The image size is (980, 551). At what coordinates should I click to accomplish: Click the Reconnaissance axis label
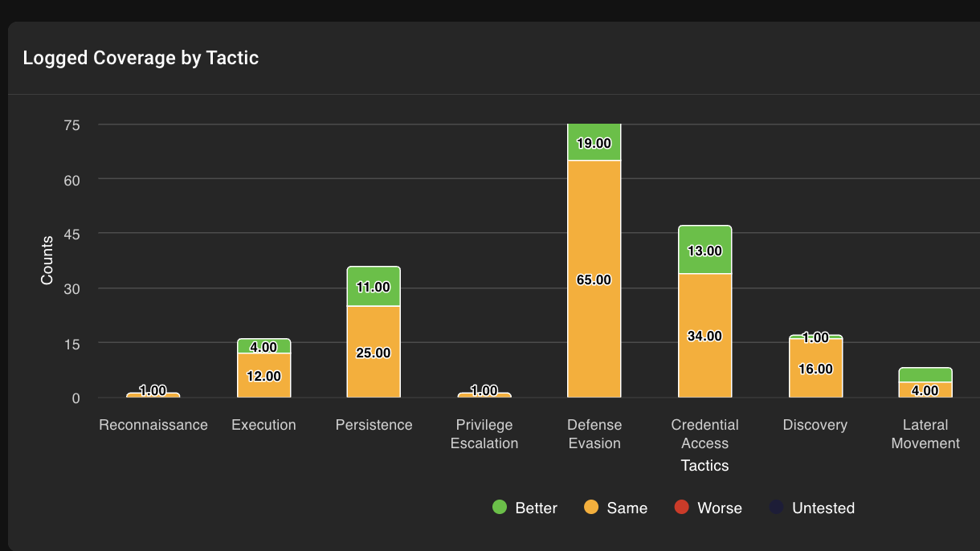pos(153,425)
